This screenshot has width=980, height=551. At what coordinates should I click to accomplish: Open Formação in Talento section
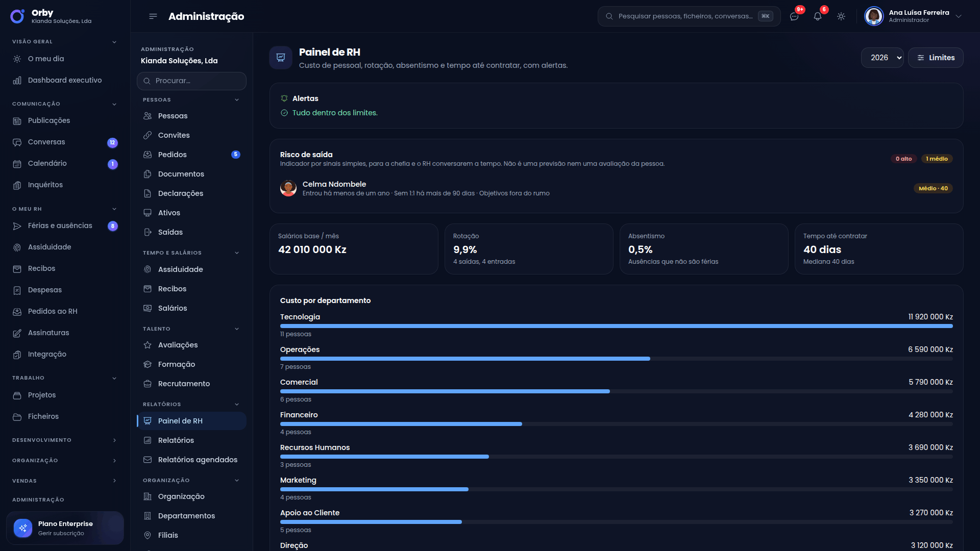point(191,364)
